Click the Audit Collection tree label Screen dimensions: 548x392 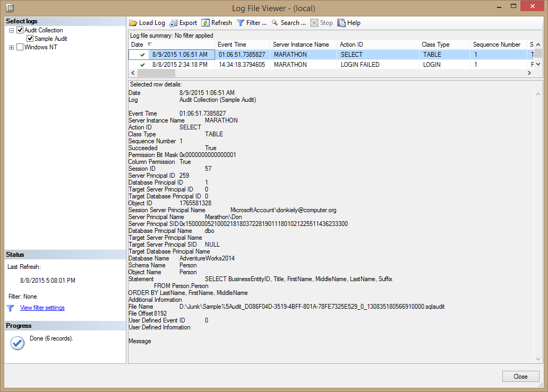[44, 30]
